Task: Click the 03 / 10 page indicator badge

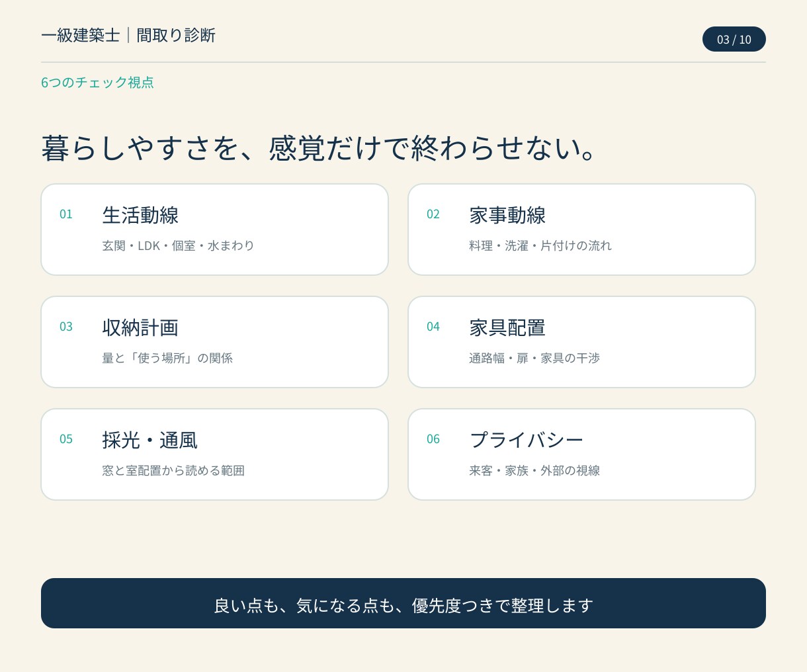Action: 734,39
